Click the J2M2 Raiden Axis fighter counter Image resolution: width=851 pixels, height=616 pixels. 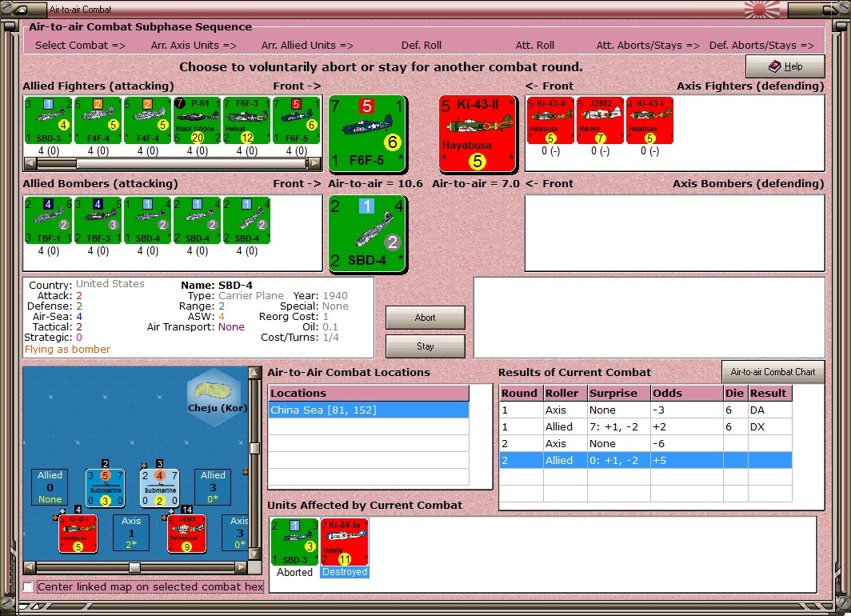[x=600, y=121]
